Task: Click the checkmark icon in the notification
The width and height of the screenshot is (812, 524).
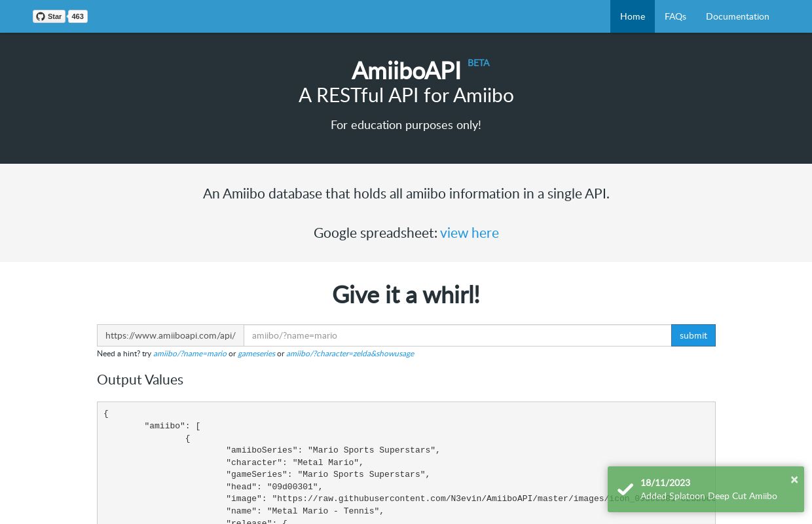Action: point(625,489)
